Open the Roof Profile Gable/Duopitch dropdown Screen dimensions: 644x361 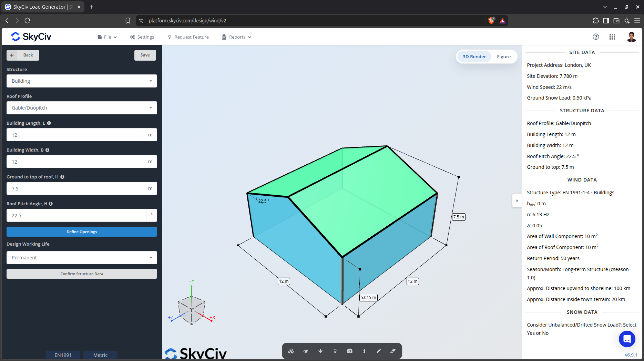82,108
